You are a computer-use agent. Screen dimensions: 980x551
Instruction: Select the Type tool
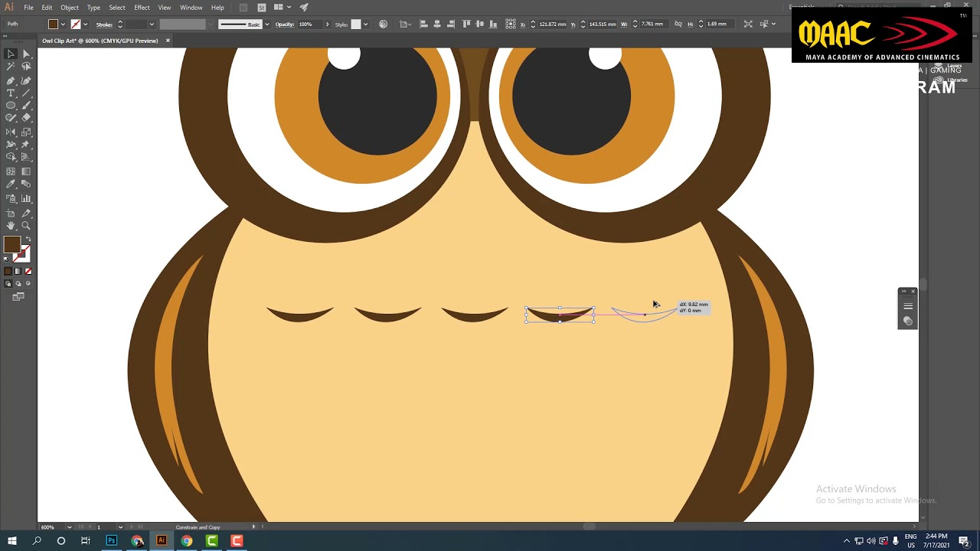(11, 93)
